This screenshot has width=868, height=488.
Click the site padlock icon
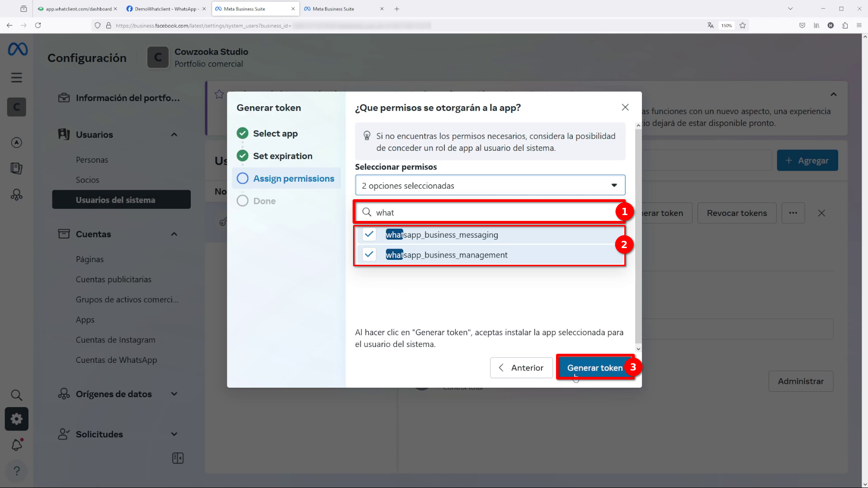108,25
